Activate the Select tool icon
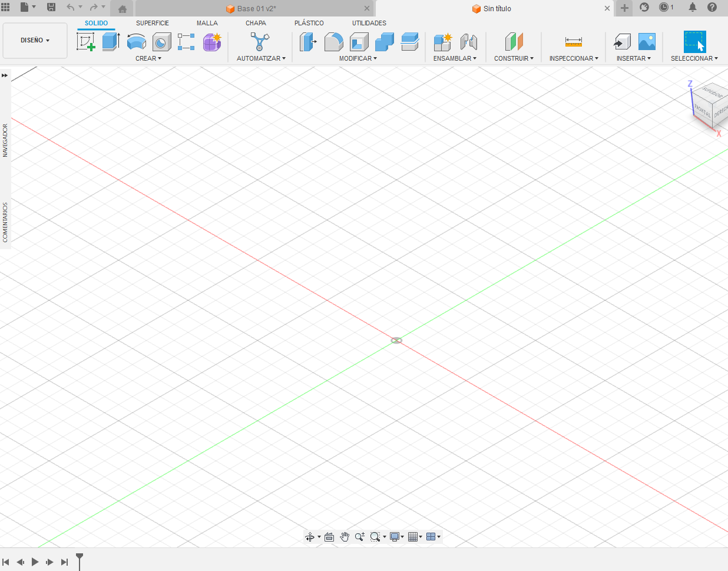The height and width of the screenshot is (571, 728). pyautogui.click(x=695, y=42)
